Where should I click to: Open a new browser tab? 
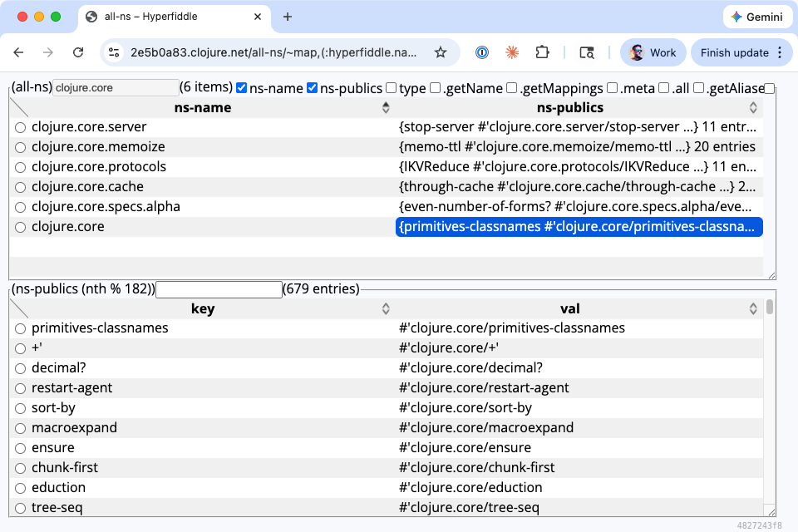click(x=287, y=17)
